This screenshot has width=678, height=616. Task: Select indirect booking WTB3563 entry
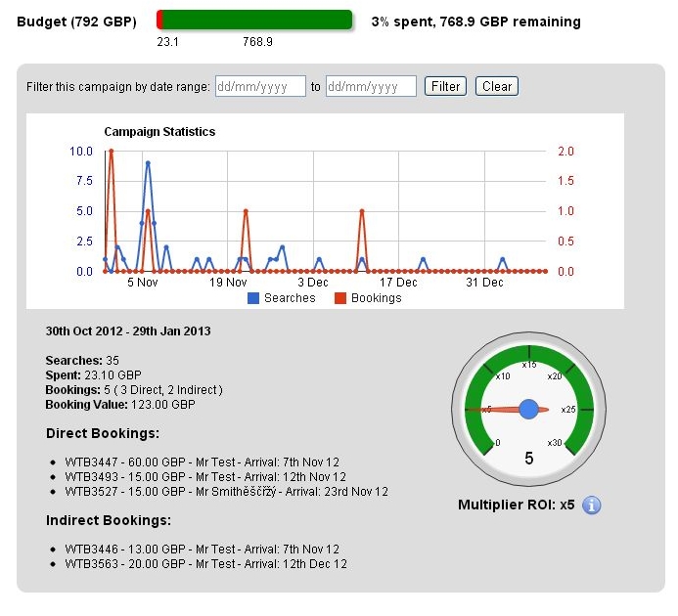[205, 564]
